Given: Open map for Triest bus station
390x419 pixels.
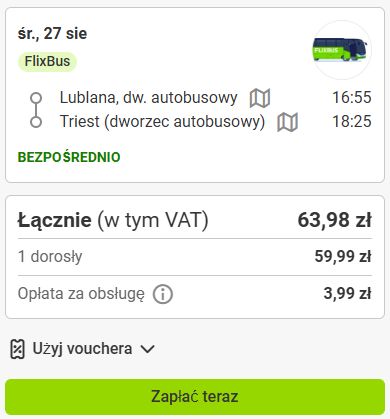Looking at the screenshot, I should tap(288, 122).
